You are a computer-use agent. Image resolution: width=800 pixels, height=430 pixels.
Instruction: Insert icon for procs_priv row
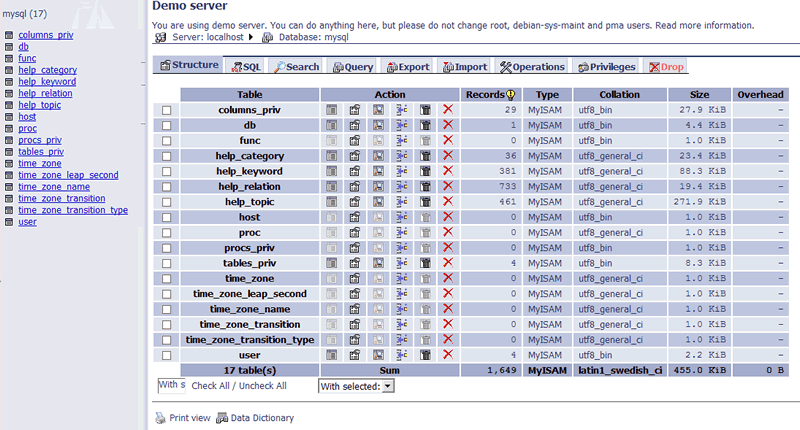click(402, 247)
